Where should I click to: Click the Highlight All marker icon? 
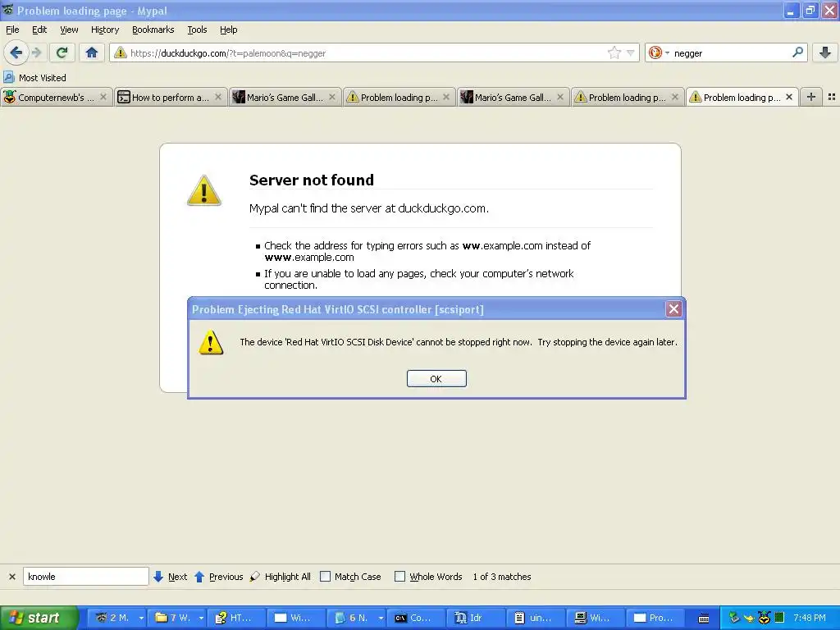(x=255, y=577)
